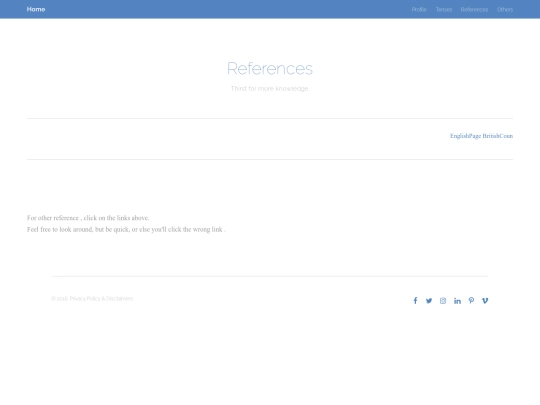Open the LinkedIn icon in footer
Screen dimensions: 540x405
tap(457, 301)
